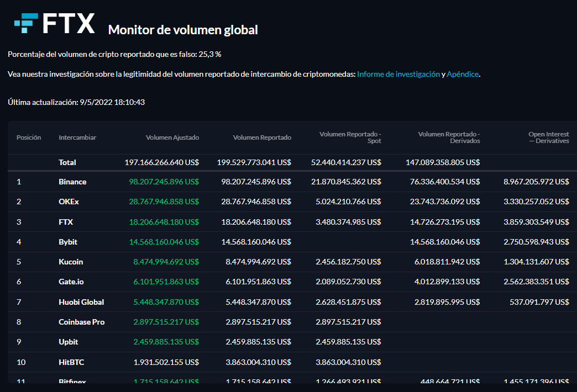Click Bybit open interest 2.750.598.943 US$
Image resolution: width=577 pixels, height=392 pixels.
coord(536,242)
